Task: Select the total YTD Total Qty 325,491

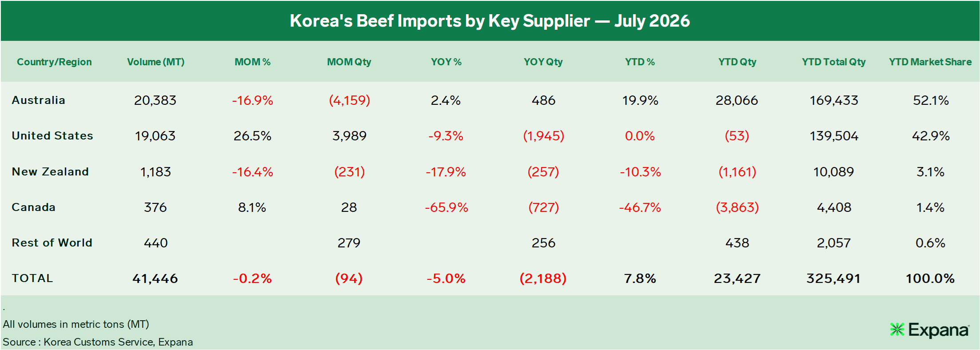Action: (x=833, y=278)
